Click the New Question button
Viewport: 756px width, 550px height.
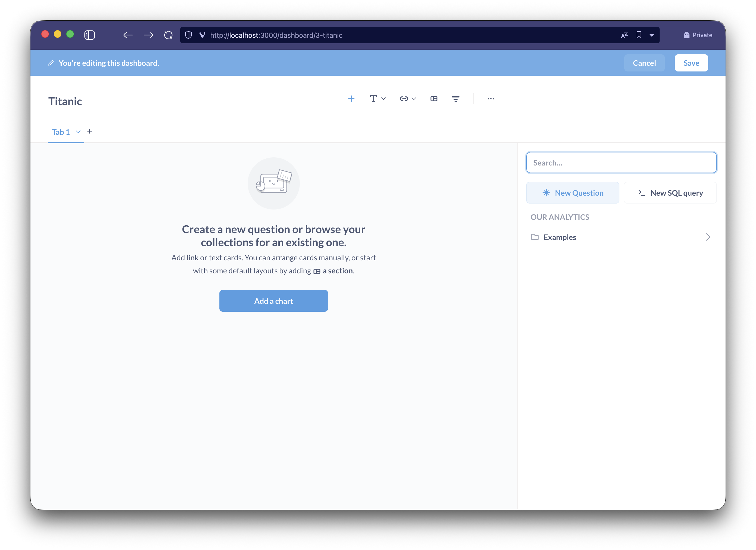(x=572, y=193)
